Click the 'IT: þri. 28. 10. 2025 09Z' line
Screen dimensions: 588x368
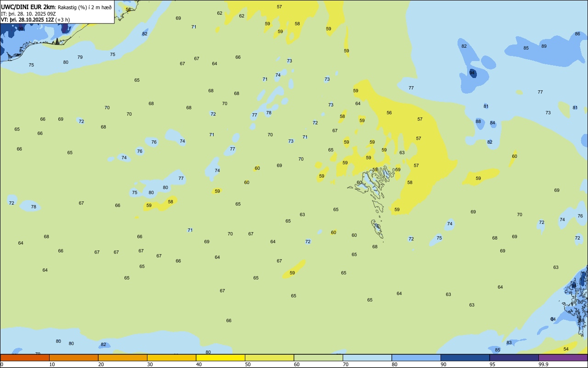click(28, 14)
